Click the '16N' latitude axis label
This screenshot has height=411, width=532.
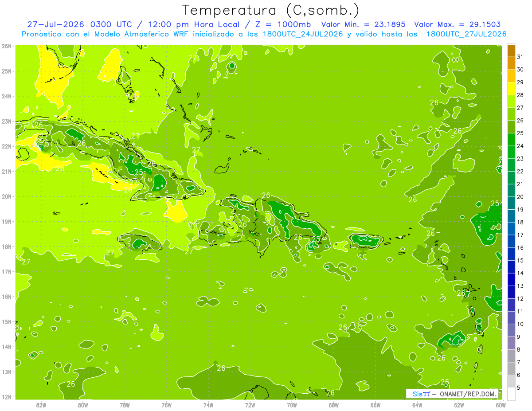(x=7, y=297)
